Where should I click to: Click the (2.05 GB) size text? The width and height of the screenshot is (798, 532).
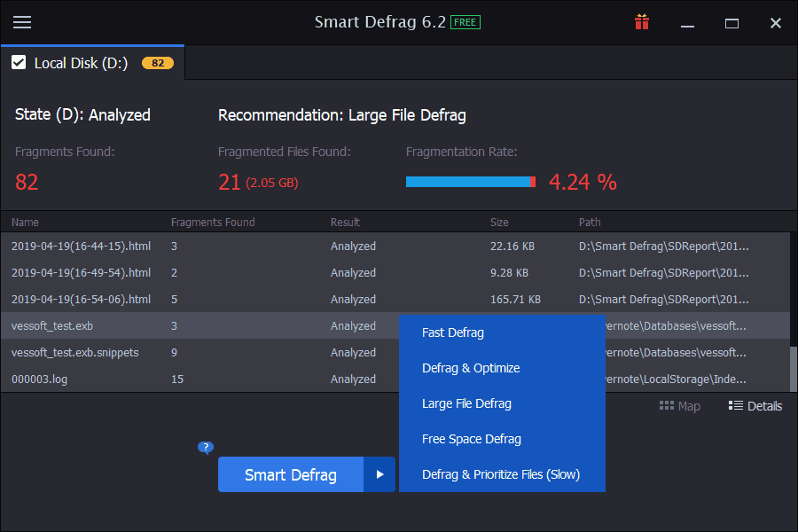click(x=272, y=183)
